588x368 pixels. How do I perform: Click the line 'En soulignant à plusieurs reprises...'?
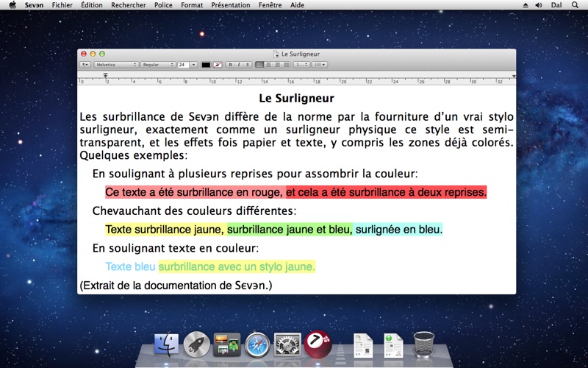tap(255, 174)
